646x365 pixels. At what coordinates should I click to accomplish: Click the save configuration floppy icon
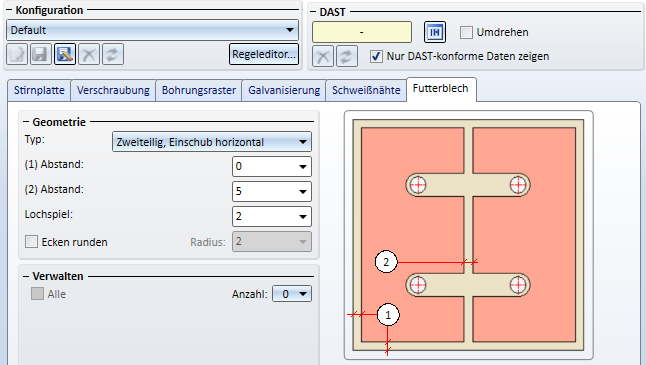tap(40, 54)
